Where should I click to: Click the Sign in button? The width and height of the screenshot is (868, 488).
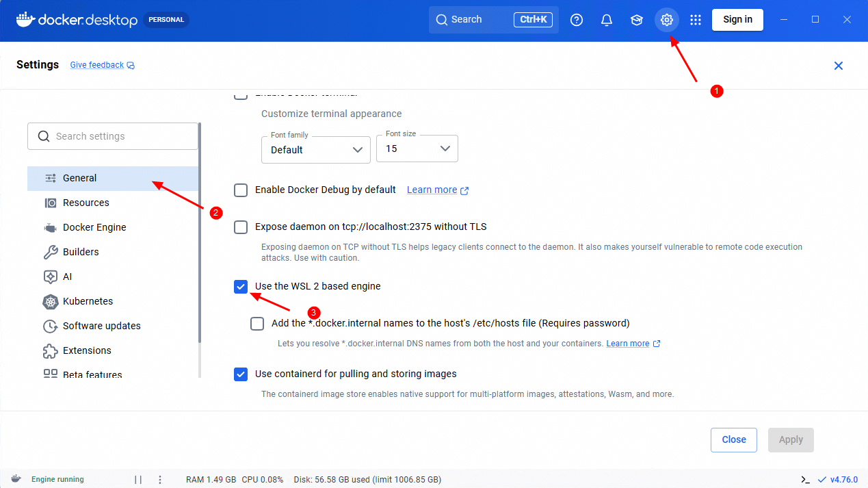click(737, 20)
